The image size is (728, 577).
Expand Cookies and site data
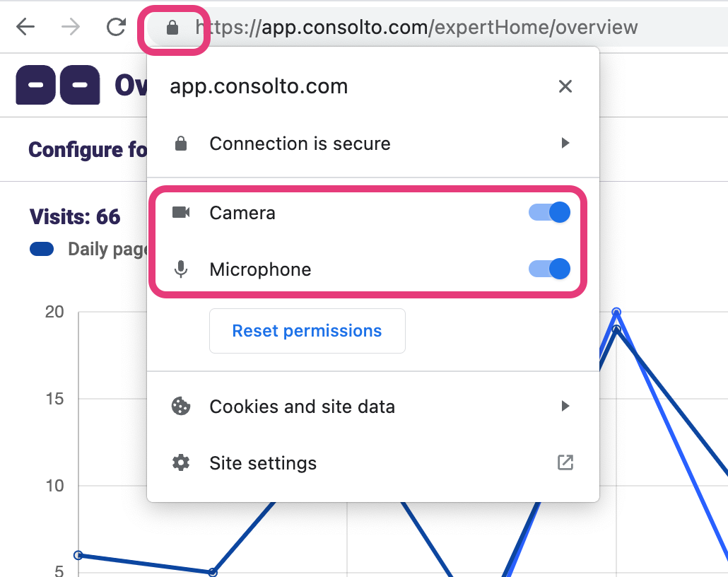[x=564, y=406]
